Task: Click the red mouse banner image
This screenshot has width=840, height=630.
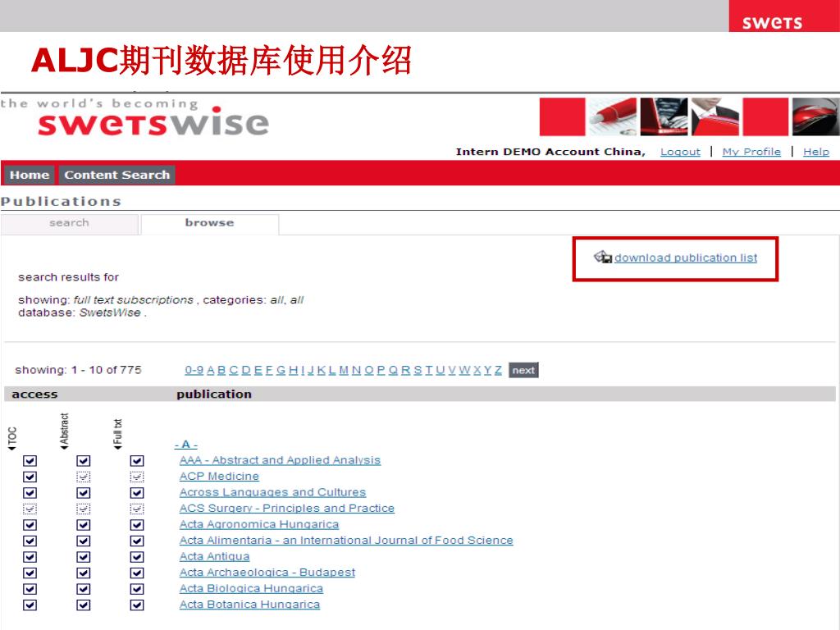Action: tap(816, 116)
